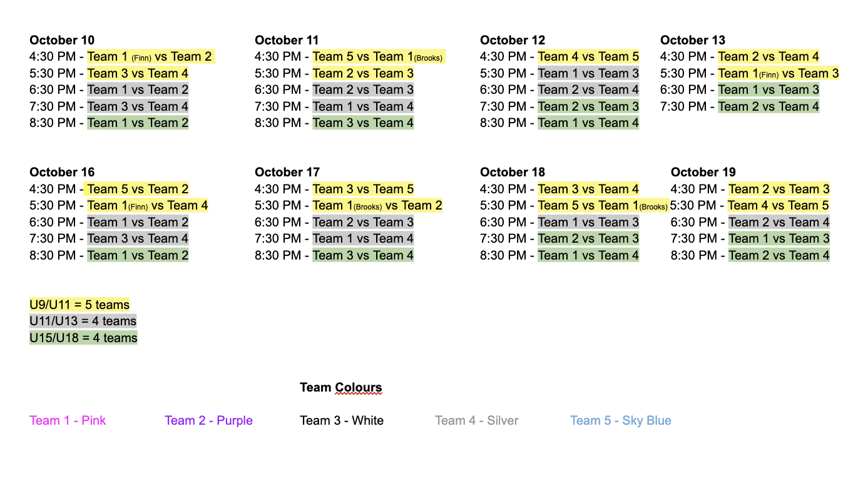Screen dimensions: 868x481
Task: Click the U11/U13 = 4 teams legend
Action: point(83,322)
